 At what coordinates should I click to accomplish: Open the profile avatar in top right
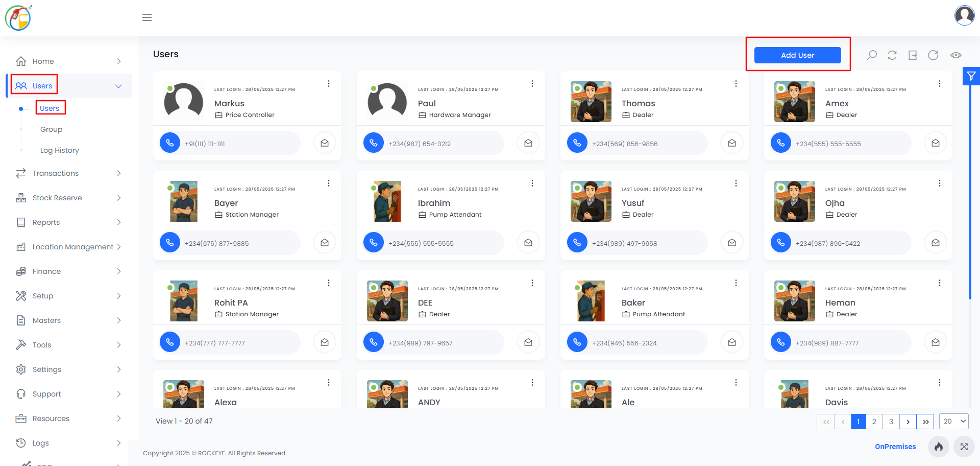pos(964,15)
